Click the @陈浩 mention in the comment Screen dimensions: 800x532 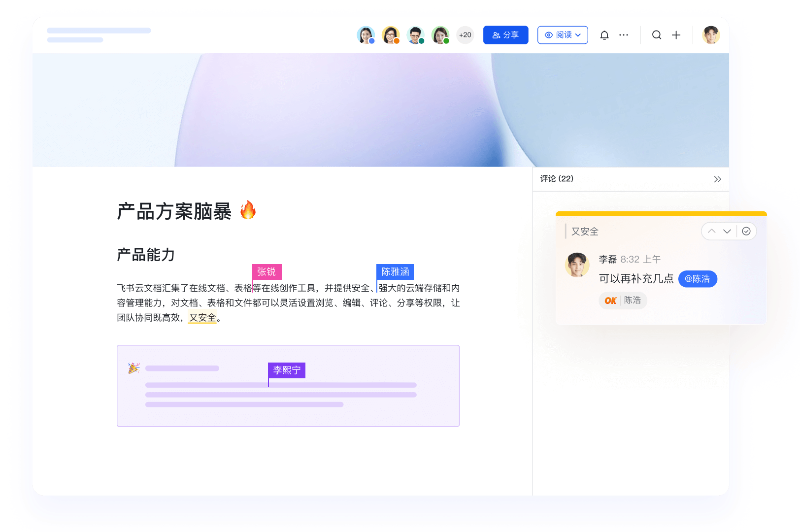(x=698, y=279)
